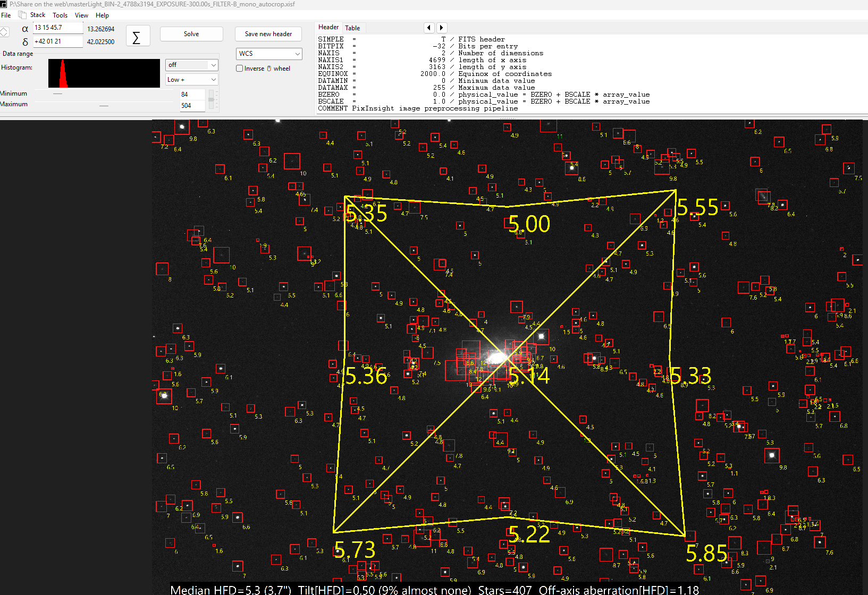
Task: Open the Stack menu
Action: (38, 15)
